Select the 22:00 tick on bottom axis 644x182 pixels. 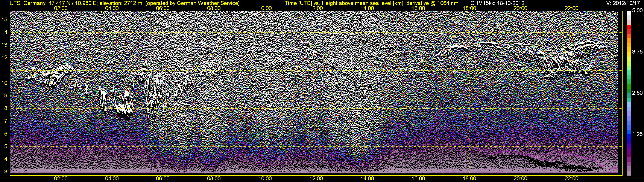point(571,179)
